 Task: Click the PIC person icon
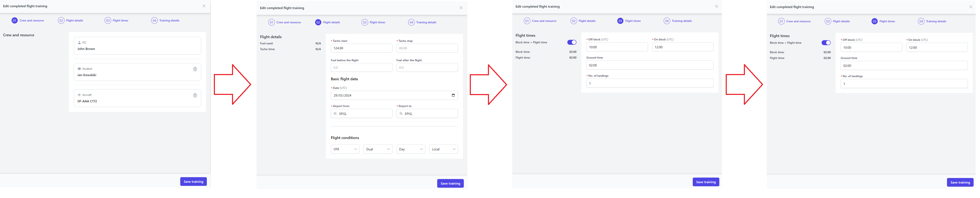tap(79, 43)
